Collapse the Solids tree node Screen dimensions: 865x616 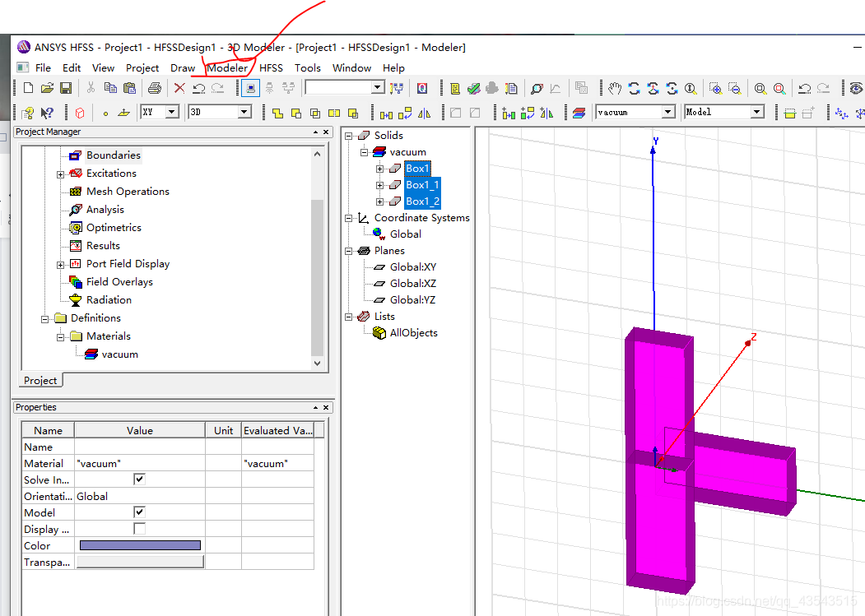coord(349,136)
